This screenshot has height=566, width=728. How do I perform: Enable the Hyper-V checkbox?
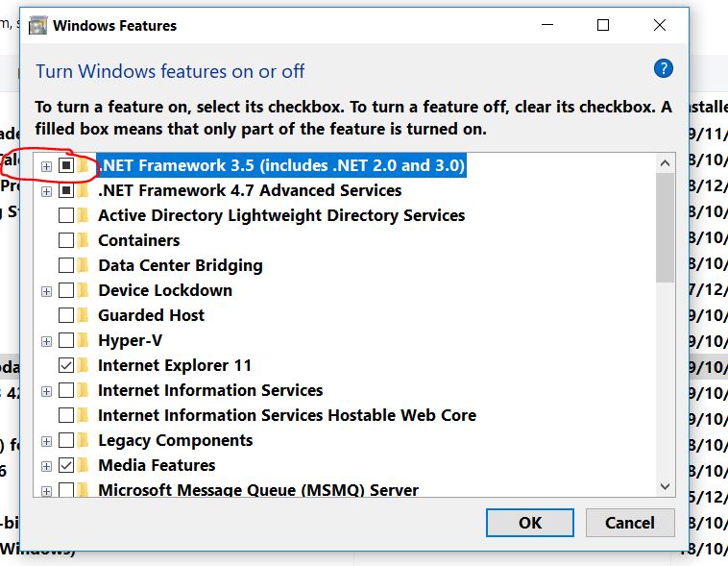point(66,340)
